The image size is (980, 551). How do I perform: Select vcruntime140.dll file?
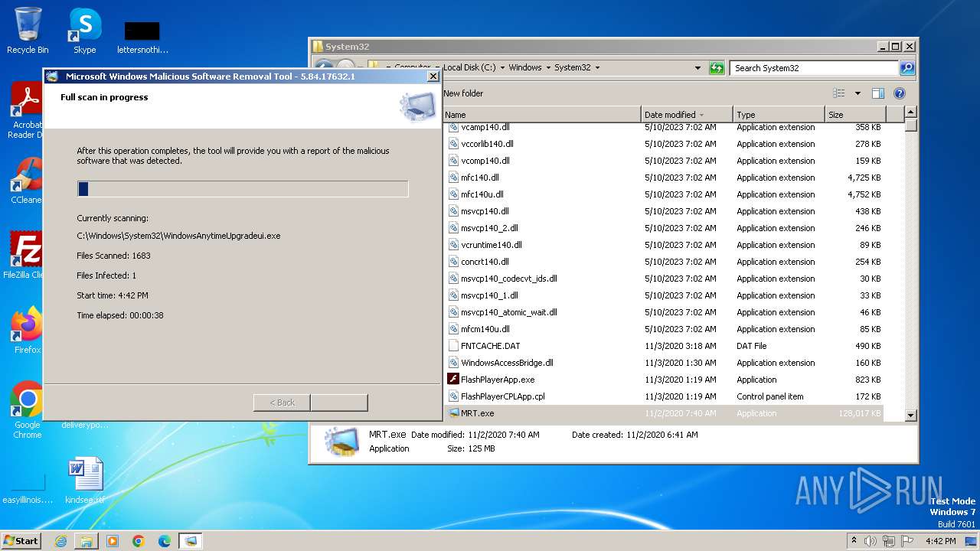tap(665, 245)
